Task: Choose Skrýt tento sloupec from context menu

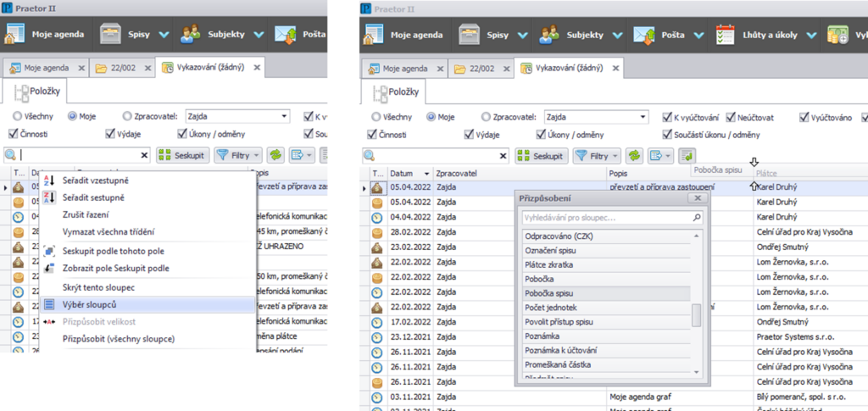Action: click(x=97, y=287)
